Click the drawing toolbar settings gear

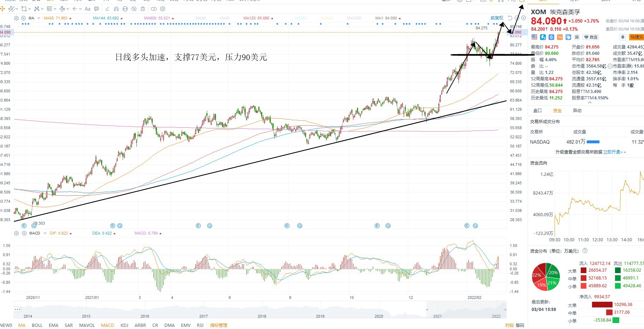pyautogui.click(x=163, y=8)
